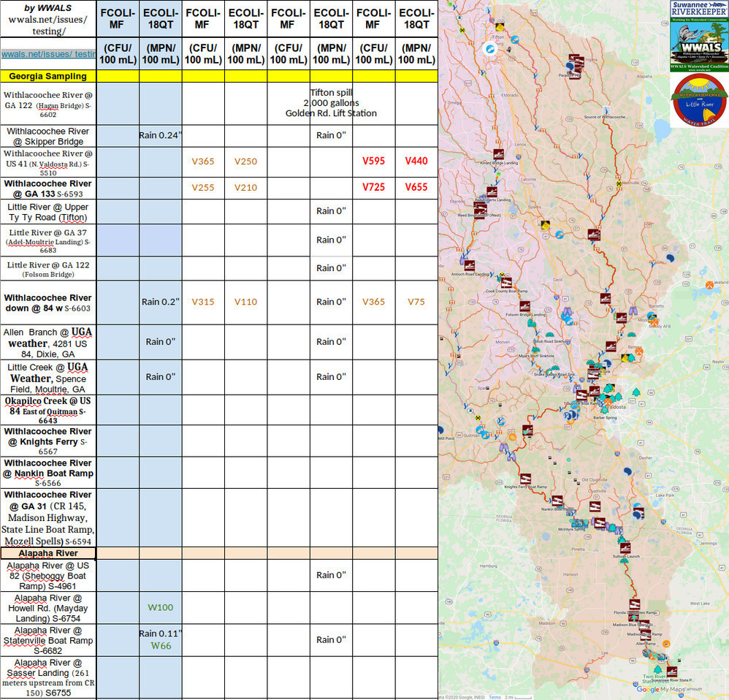729x700 pixels.
Task: Click the Tifton spill 2,000 gallons note
Action: point(331,103)
